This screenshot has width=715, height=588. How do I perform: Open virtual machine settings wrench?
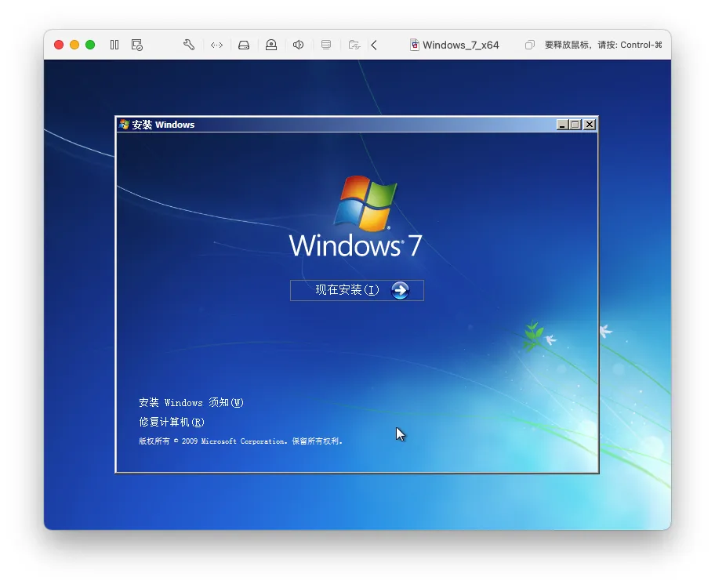tap(189, 45)
